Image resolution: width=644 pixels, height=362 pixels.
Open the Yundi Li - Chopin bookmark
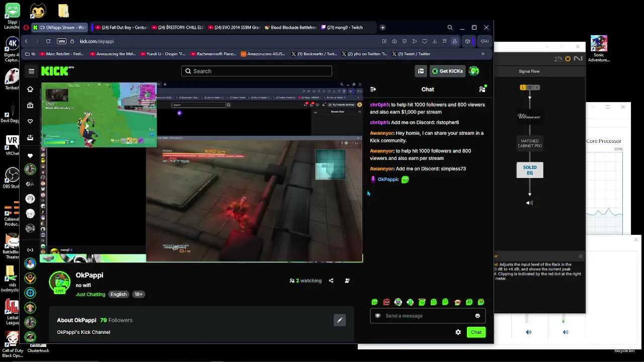coord(163,54)
